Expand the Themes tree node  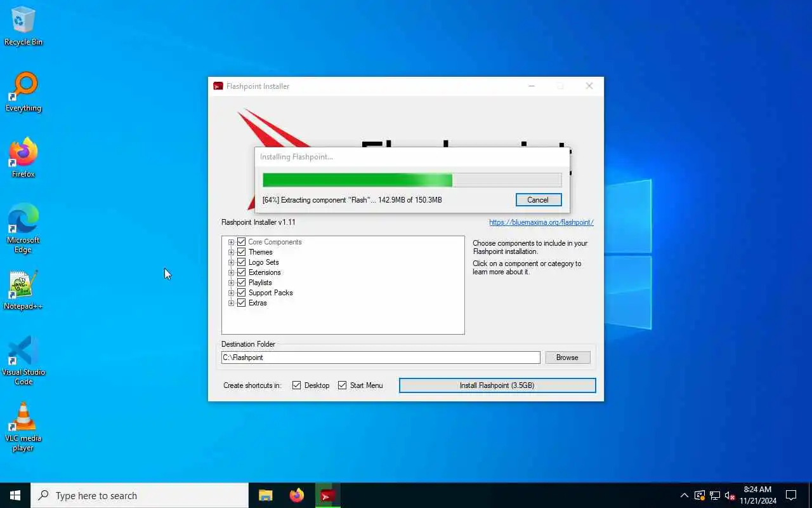[231, 252]
